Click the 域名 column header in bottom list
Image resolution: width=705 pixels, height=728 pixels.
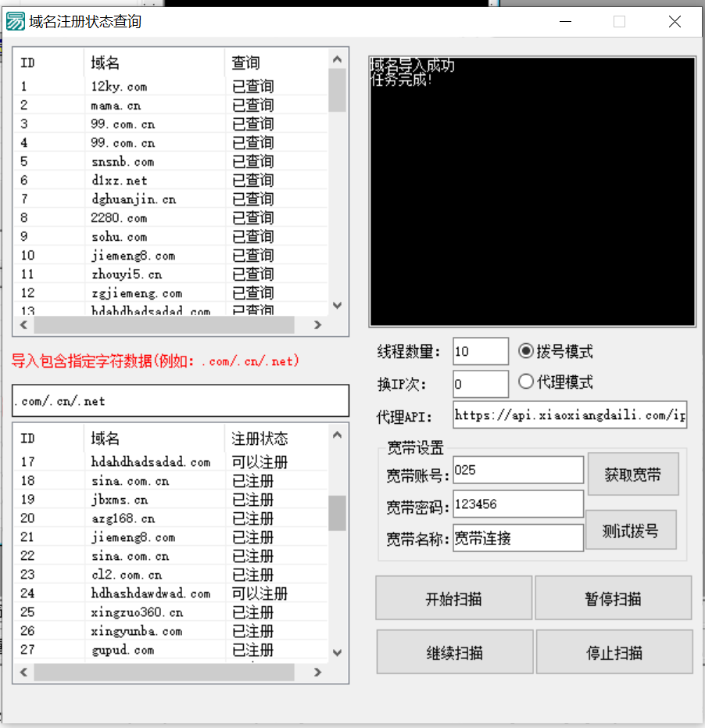(155, 438)
